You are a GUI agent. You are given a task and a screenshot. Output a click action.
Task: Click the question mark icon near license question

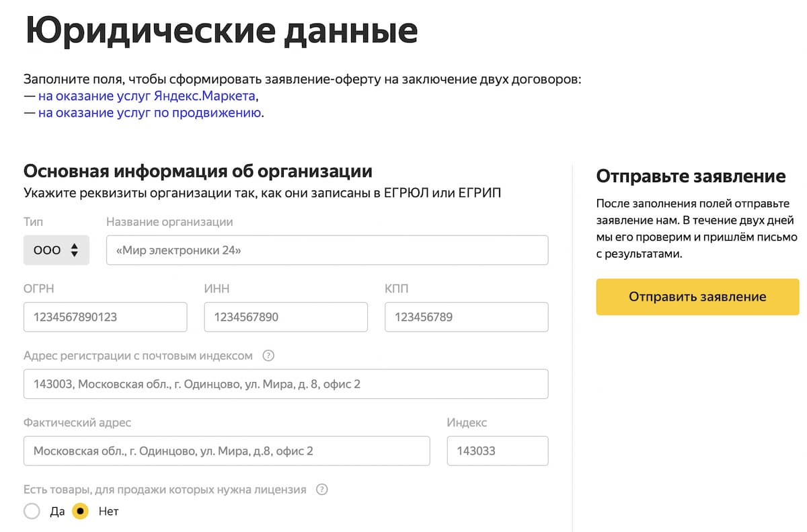pos(321,490)
